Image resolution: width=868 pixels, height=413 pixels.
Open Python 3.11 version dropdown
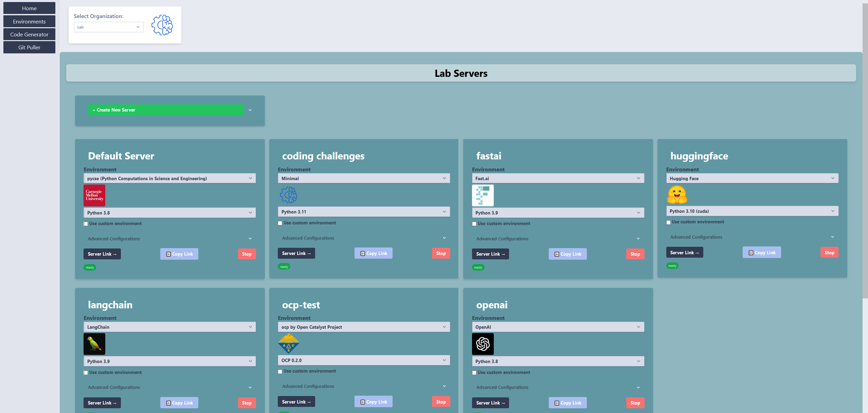tap(363, 212)
